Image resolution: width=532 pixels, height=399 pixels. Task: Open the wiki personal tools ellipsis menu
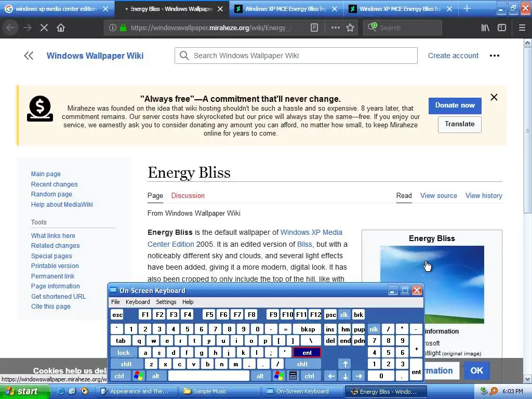495,56
